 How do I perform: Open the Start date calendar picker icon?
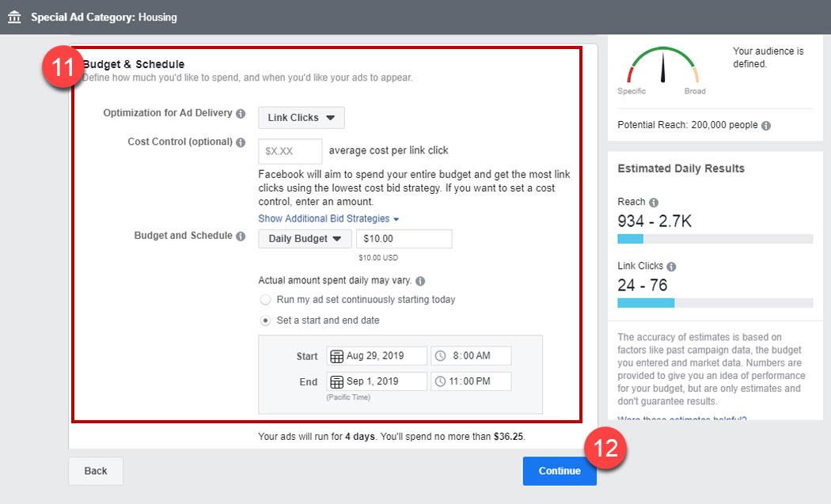tap(336, 356)
